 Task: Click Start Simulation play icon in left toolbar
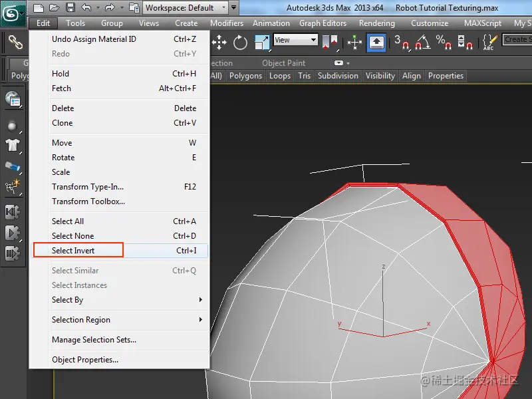point(13,233)
